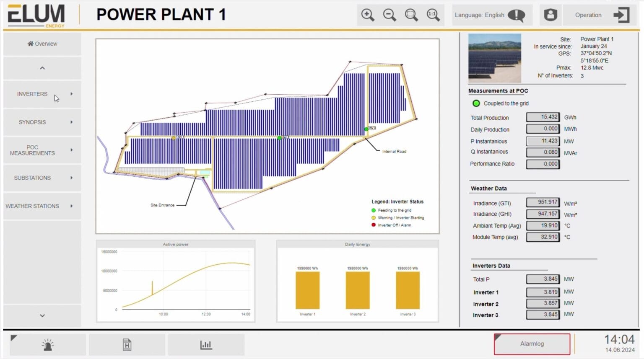Select the zoom-out magnifier tool
This screenshot has width=644, height=359.
point(389,15)
